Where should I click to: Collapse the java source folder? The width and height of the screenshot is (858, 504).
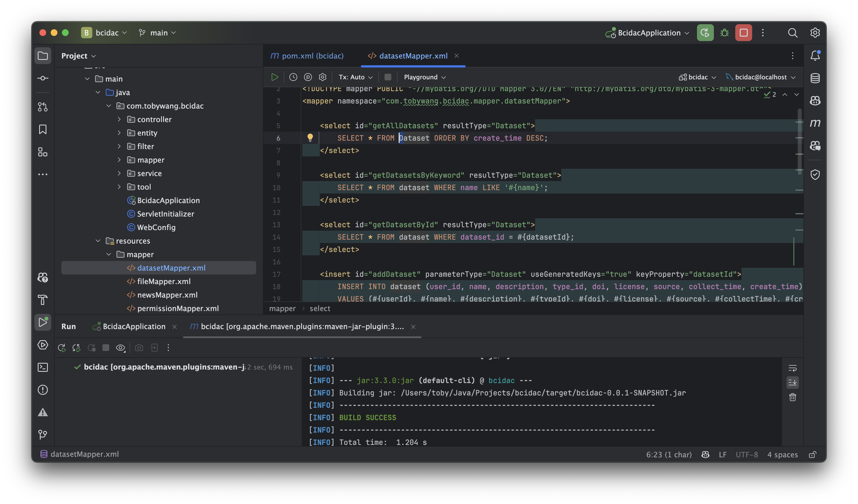[98, 92]
